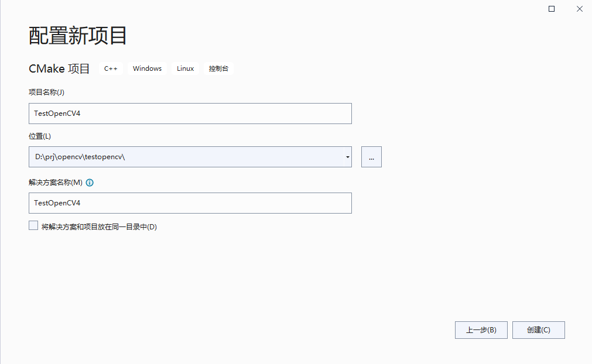The height and width of the screenshot is (364, 592).
Task: Select the C++ project tag
Action: click(111, 68)
